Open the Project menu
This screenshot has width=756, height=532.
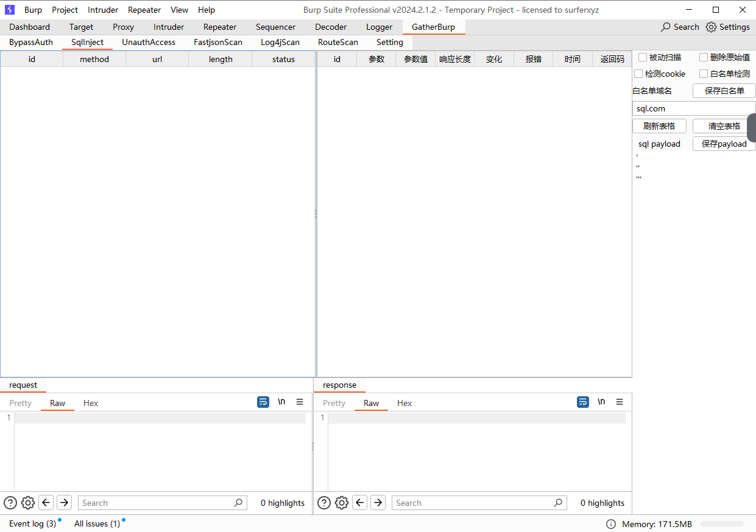point(65,10)
